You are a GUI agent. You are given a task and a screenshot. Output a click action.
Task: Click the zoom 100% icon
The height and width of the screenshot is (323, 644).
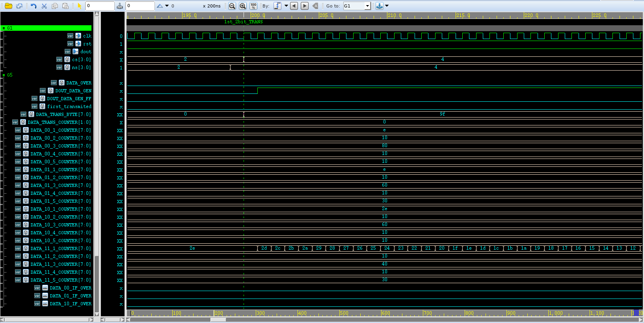tap(253, 6)
